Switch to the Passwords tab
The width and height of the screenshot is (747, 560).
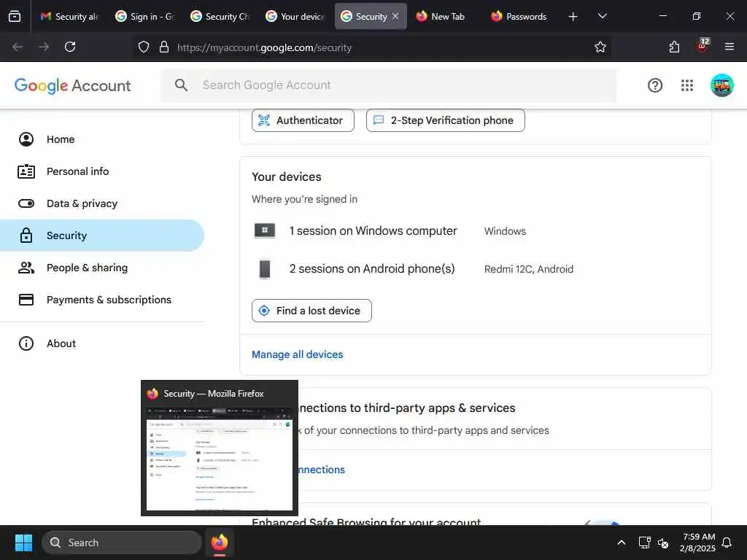519,16
